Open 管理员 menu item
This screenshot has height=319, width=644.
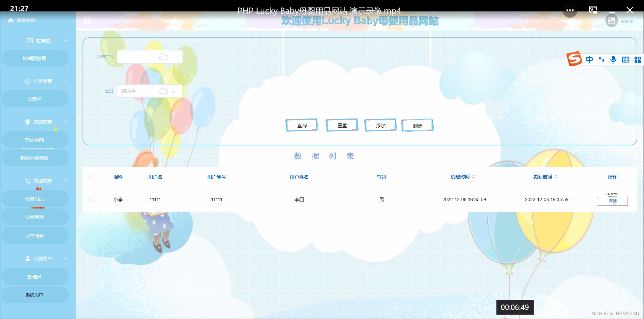pos(35,277)
